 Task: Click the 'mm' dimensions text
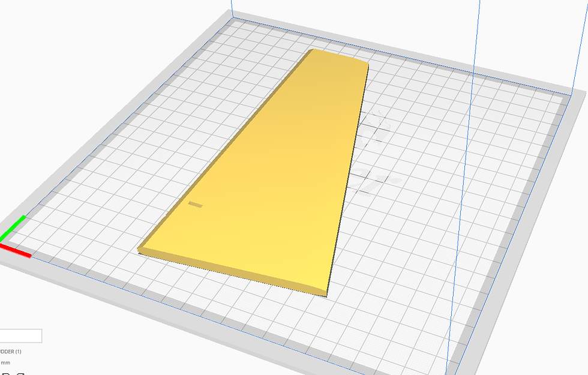tap(5, 362)
